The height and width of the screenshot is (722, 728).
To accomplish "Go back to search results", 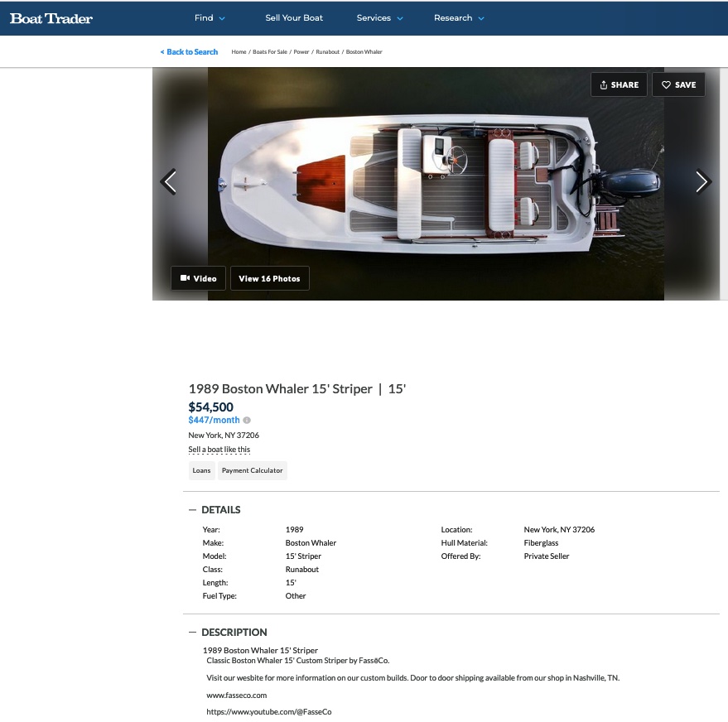I will click(189, 52).
